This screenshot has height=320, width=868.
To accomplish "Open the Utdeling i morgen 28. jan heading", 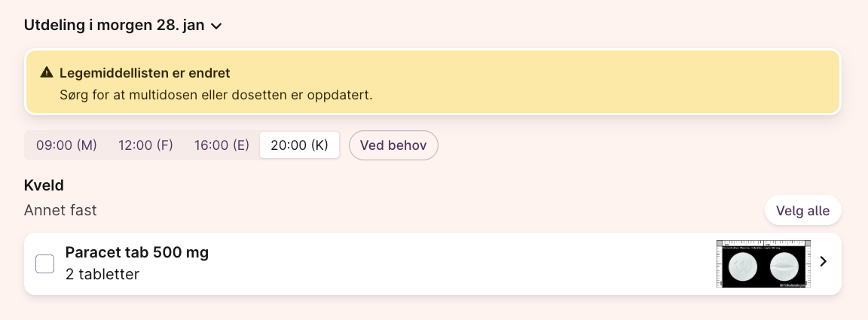I will [115, 25].
